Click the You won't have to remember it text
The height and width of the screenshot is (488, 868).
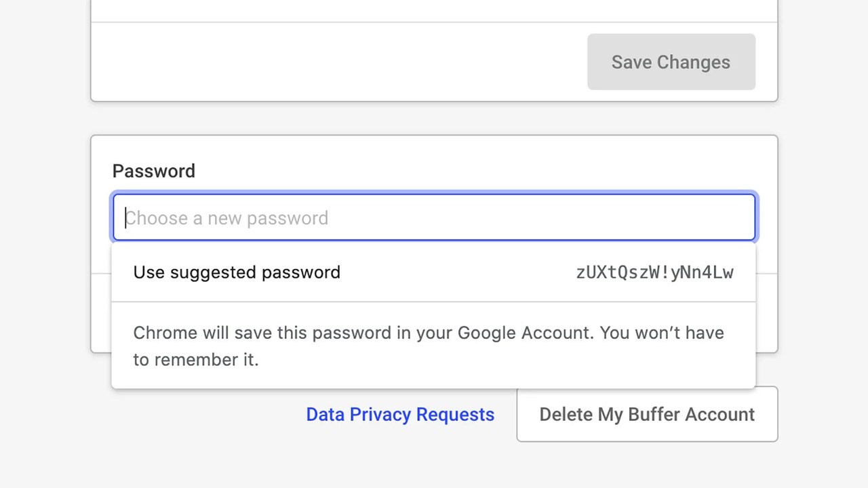coord(429,346)
